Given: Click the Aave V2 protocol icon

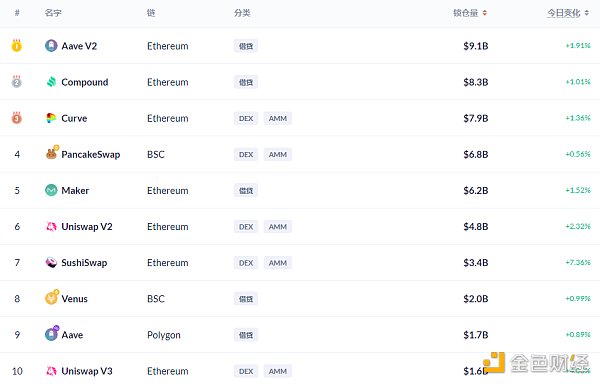Looking at the screenshot, I should 51,46.
